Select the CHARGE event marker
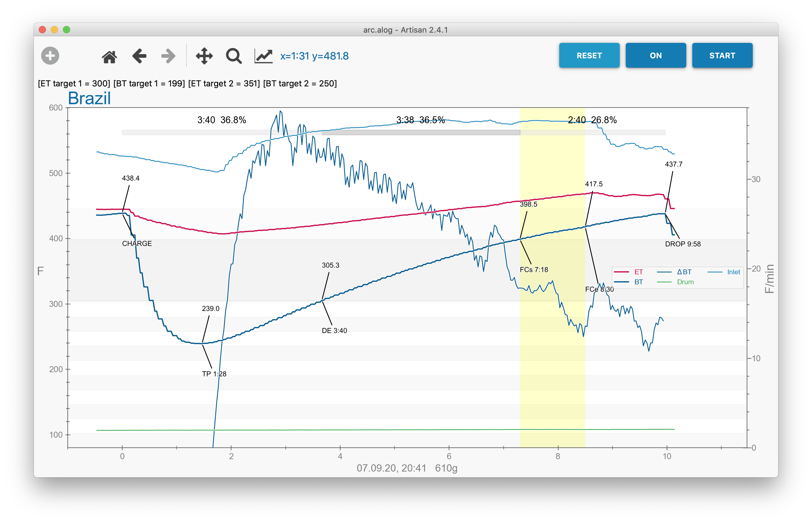The height and width of the screenshot is (522, 812). (137, 243)
